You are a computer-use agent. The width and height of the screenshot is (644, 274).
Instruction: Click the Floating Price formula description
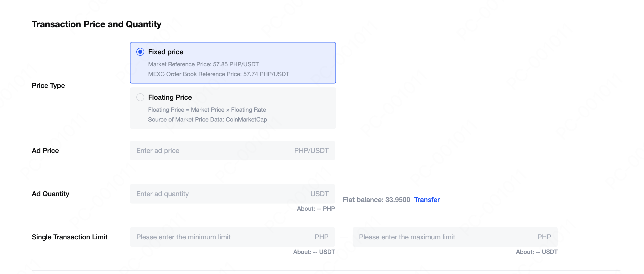pos(207,110)
